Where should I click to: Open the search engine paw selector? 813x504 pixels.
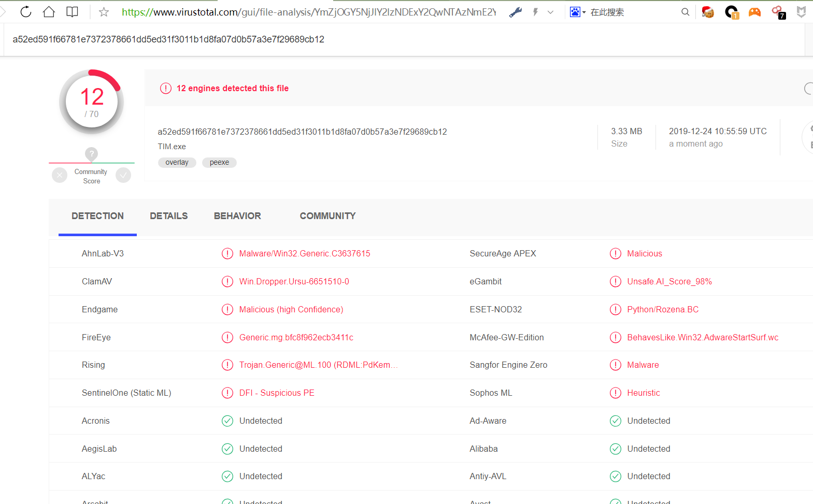click(x=577, y=12)
